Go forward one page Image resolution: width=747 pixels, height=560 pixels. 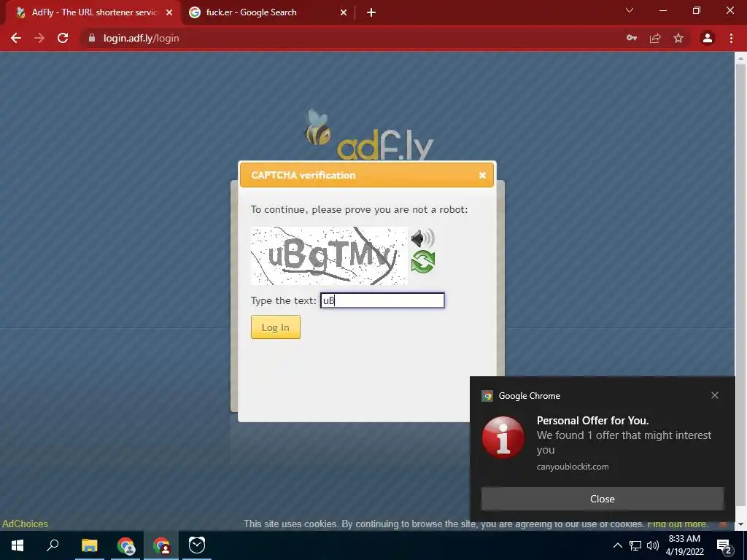click(39, 38)
